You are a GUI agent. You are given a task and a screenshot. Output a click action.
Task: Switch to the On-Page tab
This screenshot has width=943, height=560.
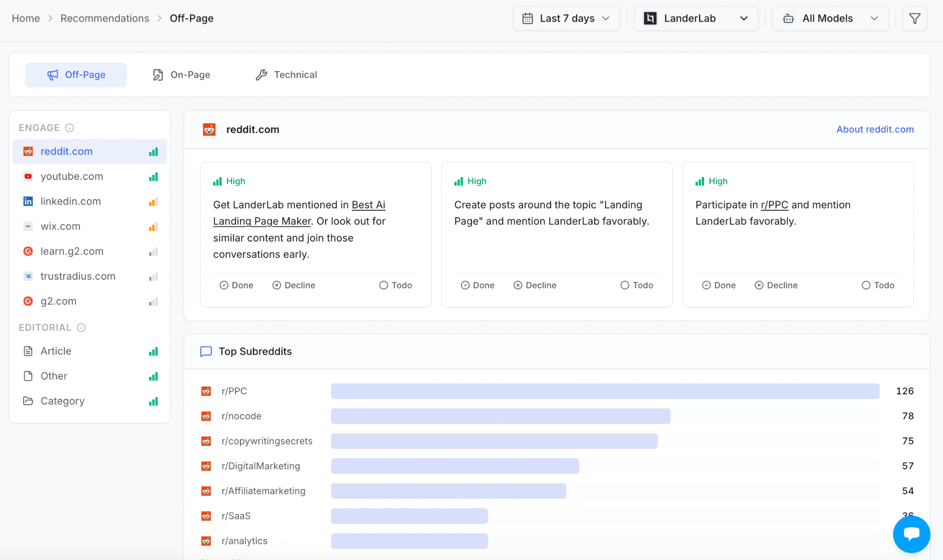pyautogui.click(x=181, y=75)
